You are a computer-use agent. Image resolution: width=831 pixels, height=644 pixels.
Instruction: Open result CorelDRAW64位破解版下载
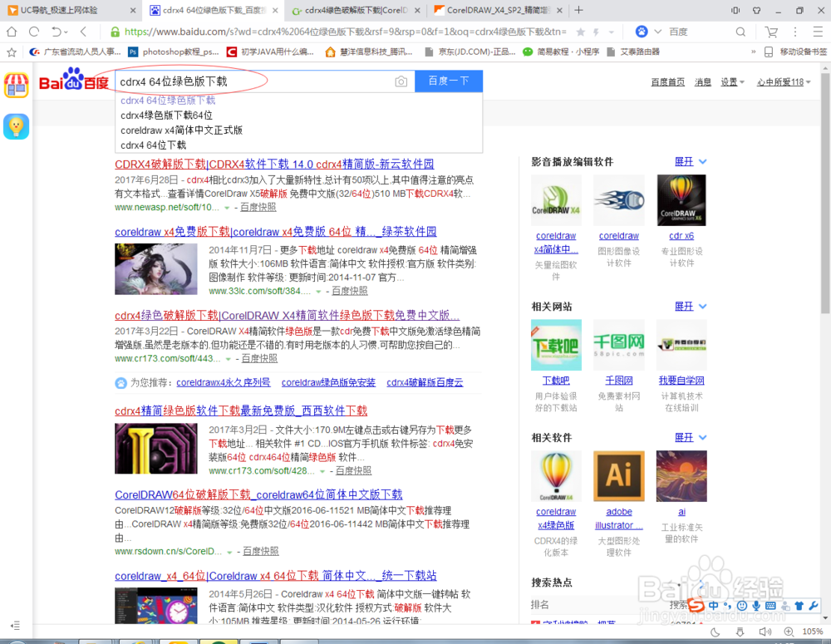258,494
